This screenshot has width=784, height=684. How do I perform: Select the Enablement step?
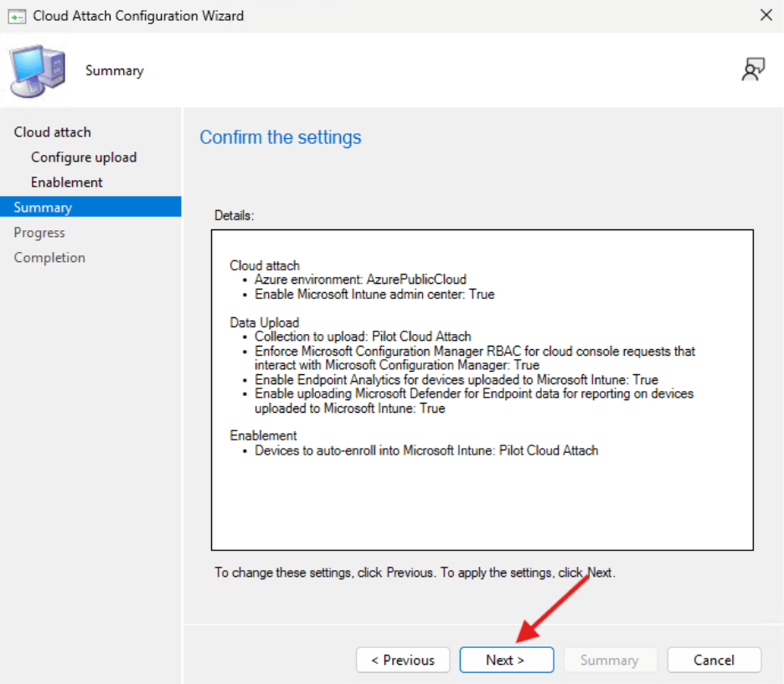tap(67, 182)
